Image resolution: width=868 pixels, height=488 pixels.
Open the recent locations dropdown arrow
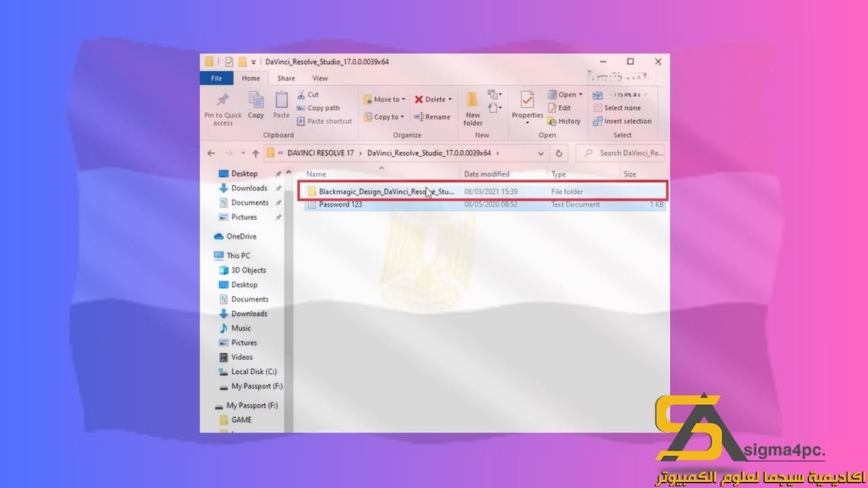[x=243, y=153]
